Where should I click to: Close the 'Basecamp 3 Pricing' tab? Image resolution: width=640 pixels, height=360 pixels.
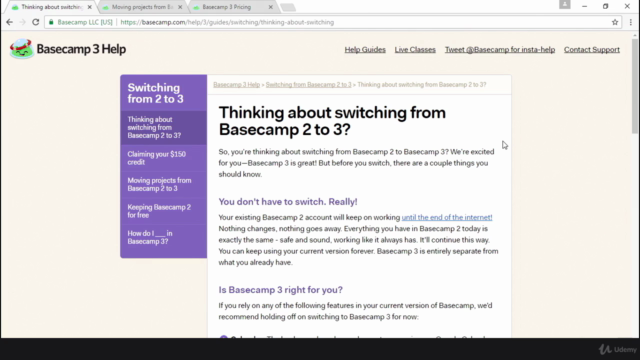coord(270,7)
